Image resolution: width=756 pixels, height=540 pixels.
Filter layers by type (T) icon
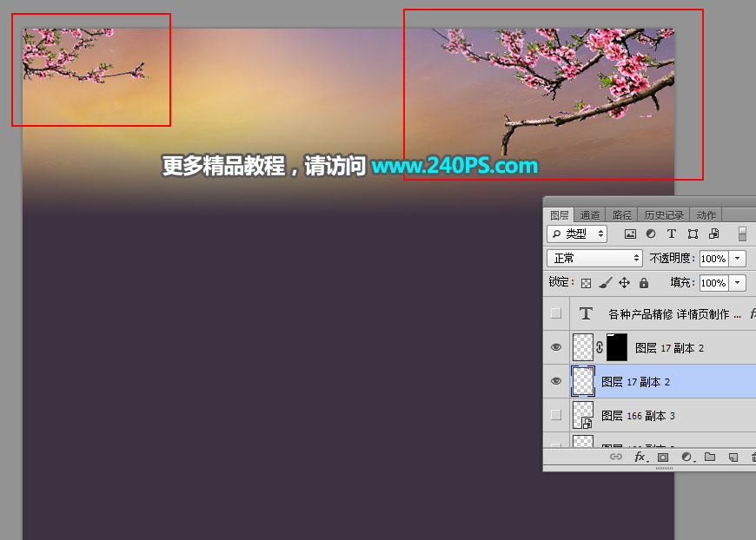pyautogui.click(x=672, y=234)
